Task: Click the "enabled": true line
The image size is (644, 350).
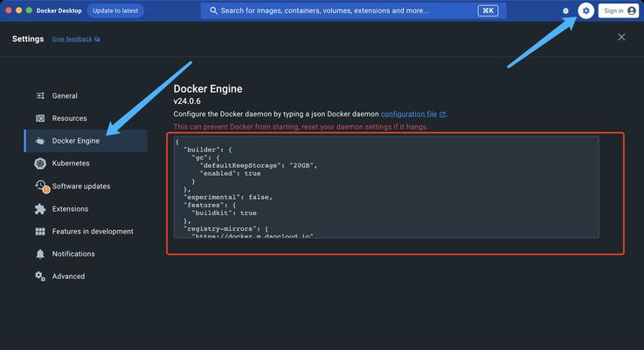Action: click(x=230, y=173)
